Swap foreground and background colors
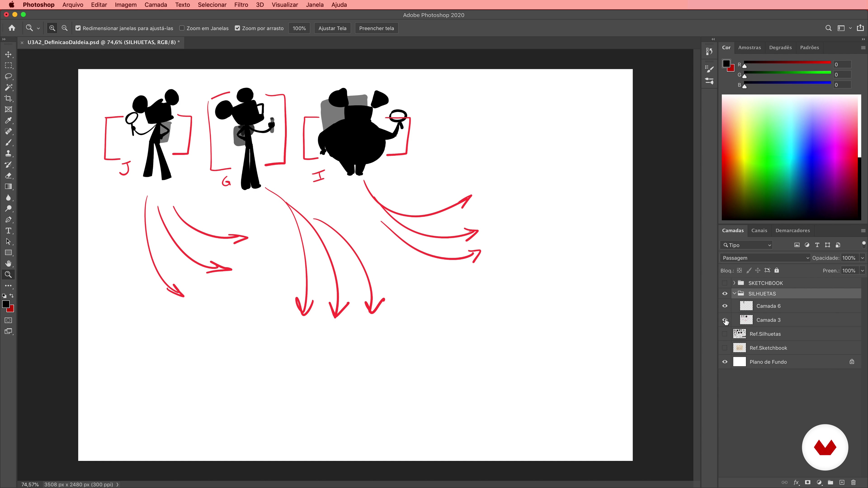Image resolution: width=868 pixels, height=488 pixels. click(12, 296)
